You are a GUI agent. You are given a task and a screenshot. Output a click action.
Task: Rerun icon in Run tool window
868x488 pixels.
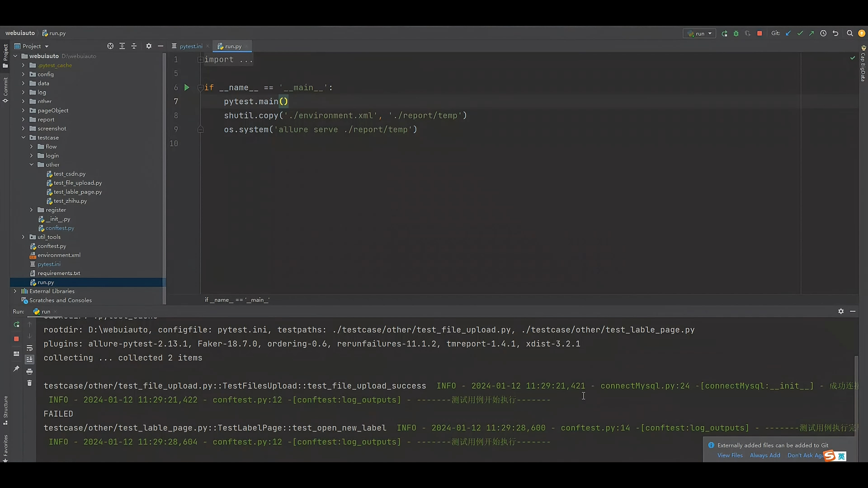click(16, 324)
